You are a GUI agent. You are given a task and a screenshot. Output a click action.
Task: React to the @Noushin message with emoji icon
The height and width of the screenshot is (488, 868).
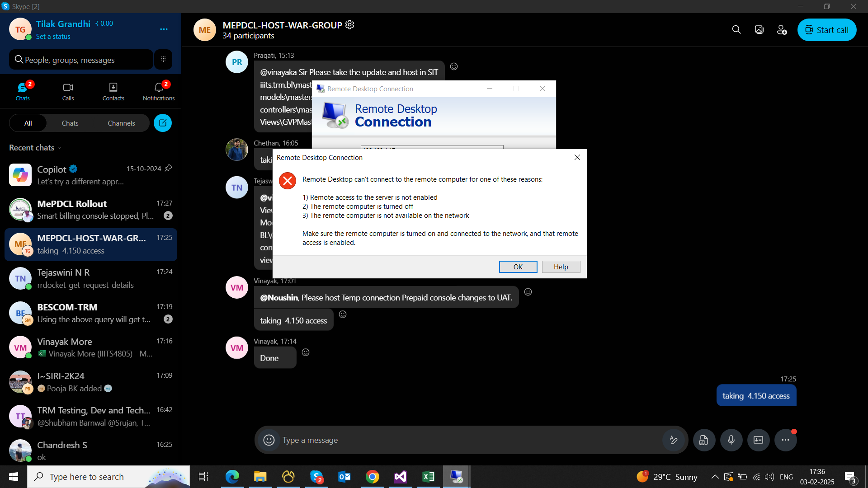528,292
